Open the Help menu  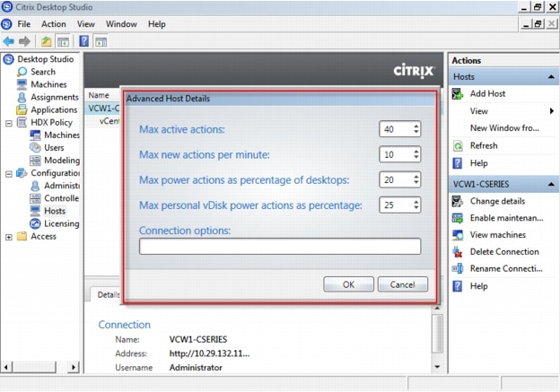[157, 24]
